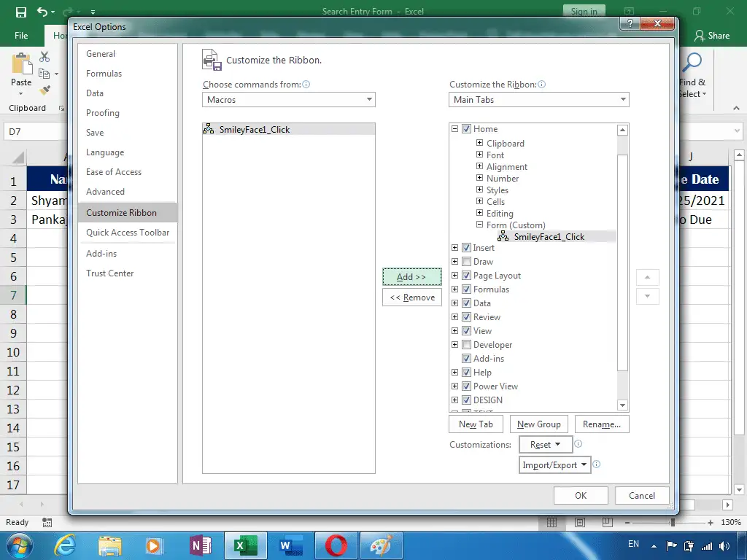Open File Explorer folder in taskbar

110,545
